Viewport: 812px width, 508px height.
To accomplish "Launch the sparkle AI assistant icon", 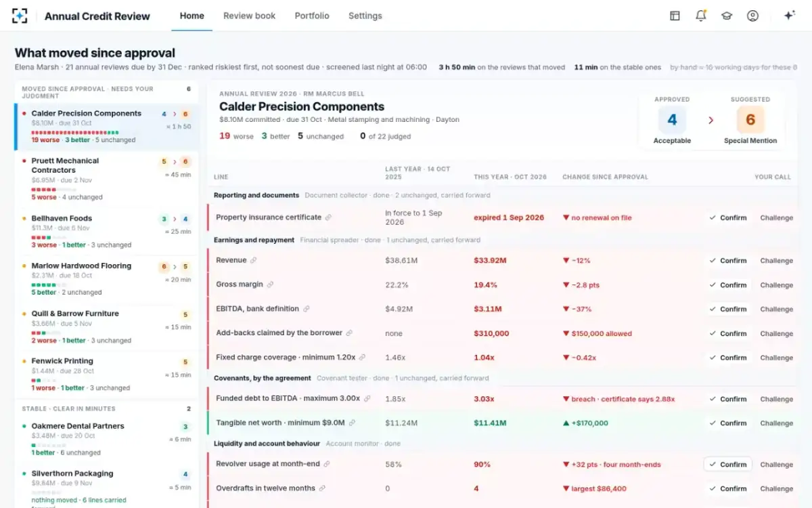I will click(789, 16).
